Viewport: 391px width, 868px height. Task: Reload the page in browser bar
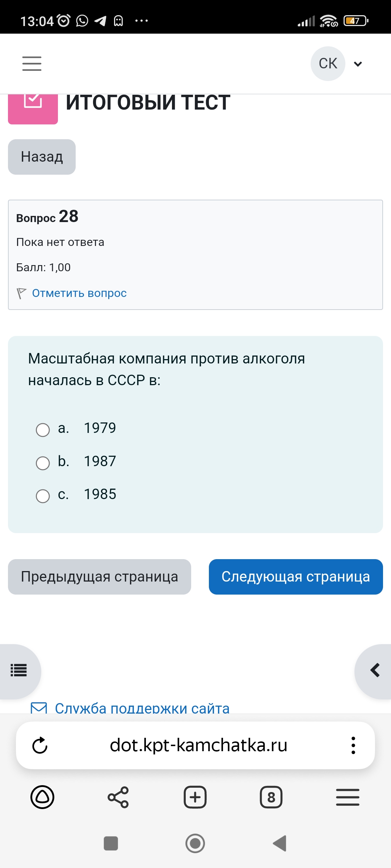coord(40,745)
